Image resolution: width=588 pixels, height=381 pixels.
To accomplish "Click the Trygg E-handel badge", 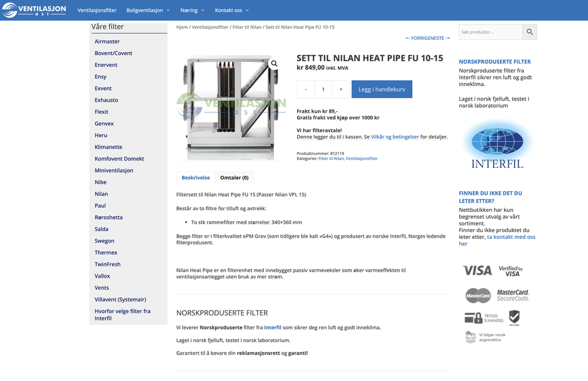I will pos(484,318).
